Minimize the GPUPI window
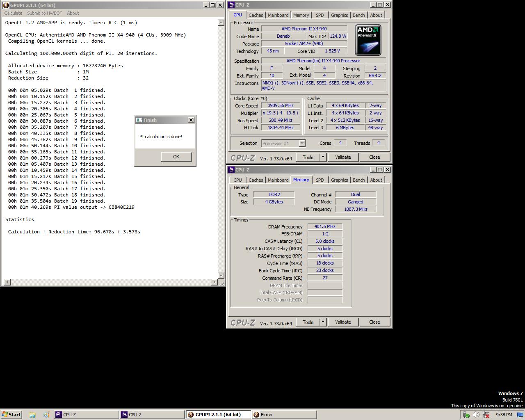525x420 pixels. click(205, 5)
